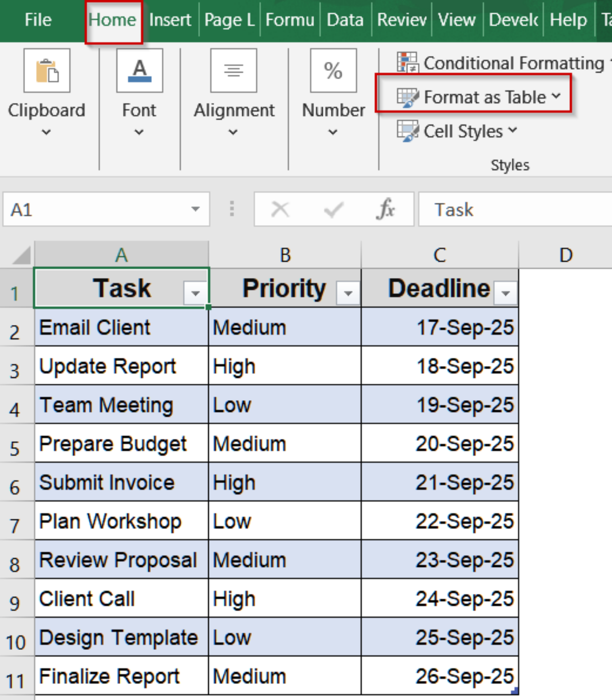Click the insert function fx icon
Image resolution: width=612 pixels, height=700 pixels.
(x=386, y=210)
